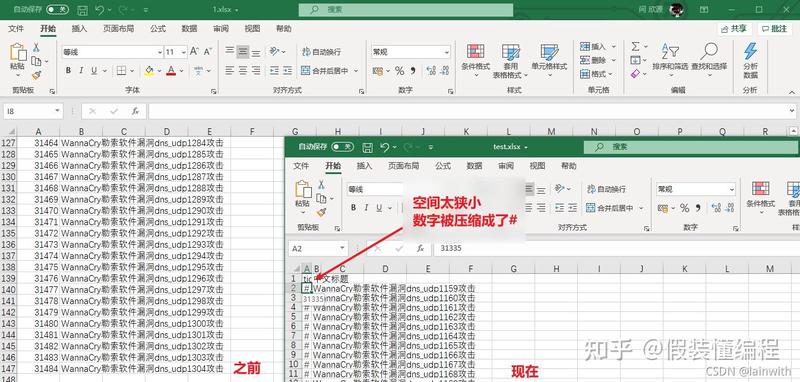Click account name 闫欣源 in title bar
The height and width of the screenshot is (382, 800).
click(x=651, y=10)
